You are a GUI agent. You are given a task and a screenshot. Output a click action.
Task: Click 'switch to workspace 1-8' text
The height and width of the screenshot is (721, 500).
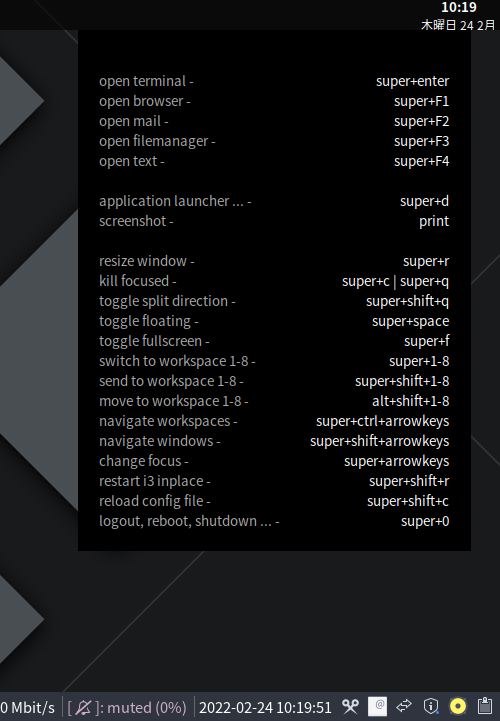[x=177, y=361]
